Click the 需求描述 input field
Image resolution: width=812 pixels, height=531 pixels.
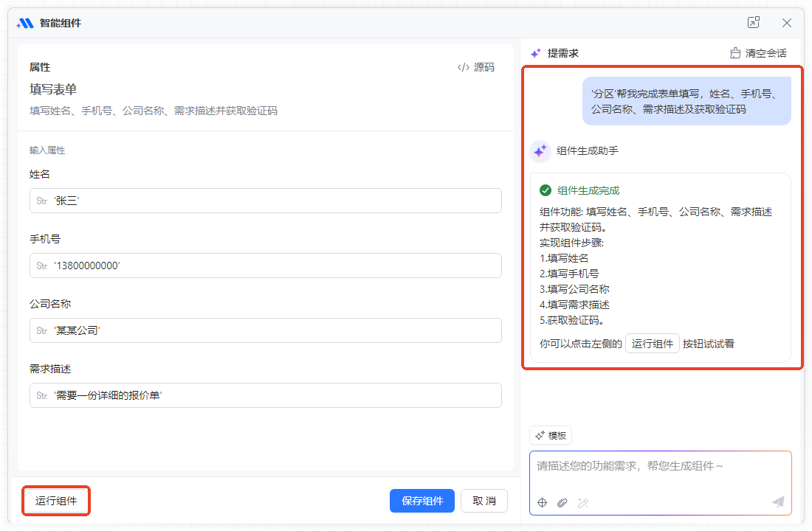click(266, 395)
